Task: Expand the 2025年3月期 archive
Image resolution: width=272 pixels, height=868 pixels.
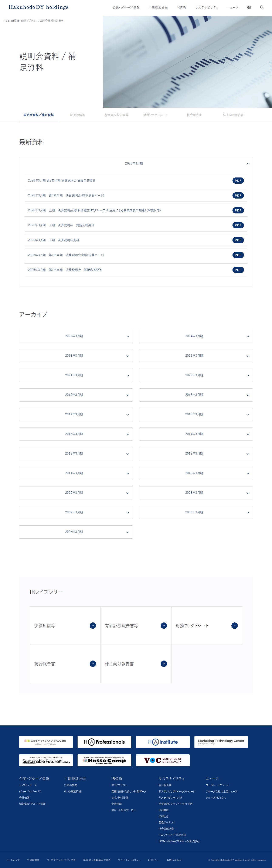Action: [76, 336]
